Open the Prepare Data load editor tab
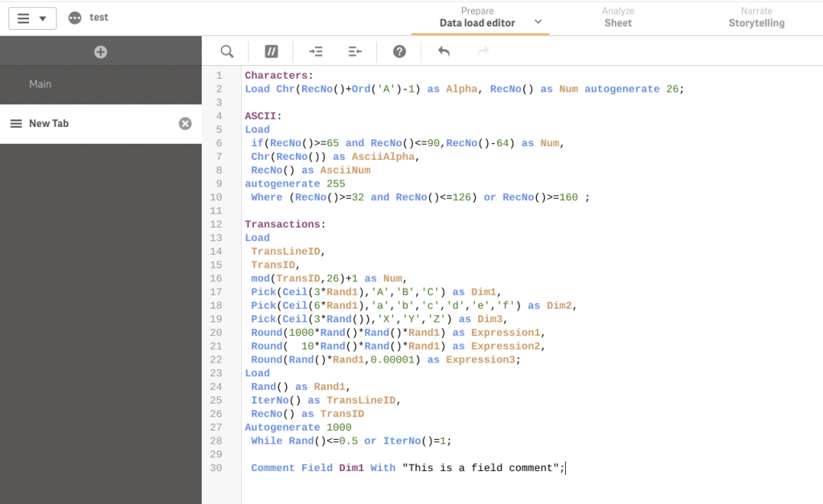The height and width of the screenshot is (504, 823). tap(477, 18)
